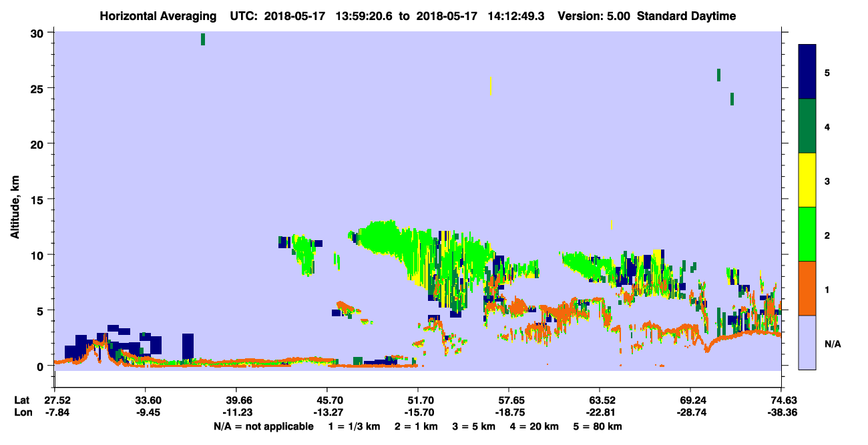Click the dark green mark near 30 km altitude
This screenshot has width=868, height=445.
coord(203,39)
